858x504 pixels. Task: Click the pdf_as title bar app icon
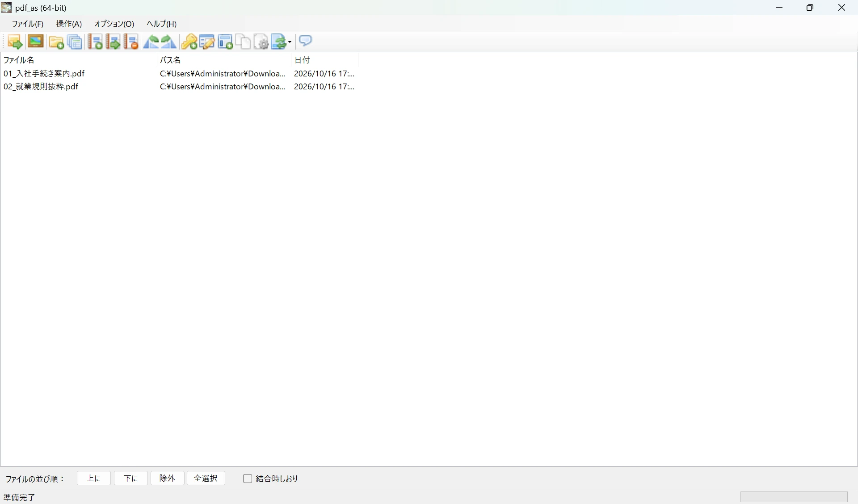pos(6,8)
